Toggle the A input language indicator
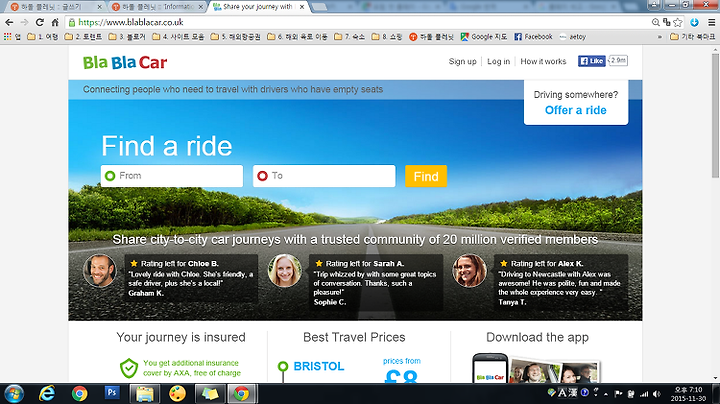This screenshot has width=720, height=404. point(562,393)
